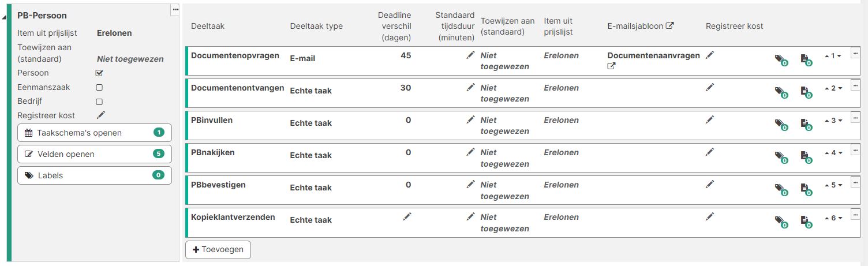Enable the Eenmanszaak checkbox
The height and width of the screenshot is (266, 868).
(x=99, y=88)
